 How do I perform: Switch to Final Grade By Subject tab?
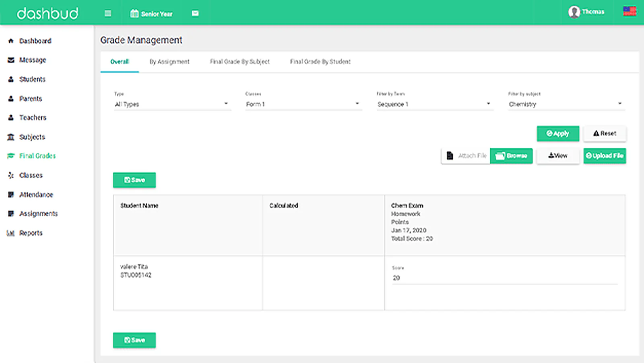(240, 62)
